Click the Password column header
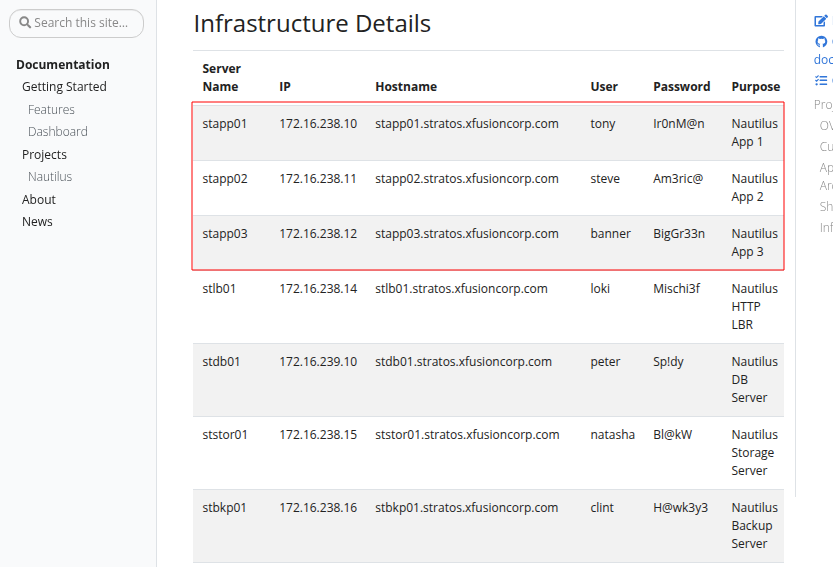Image resolution: width=833 pixels, height=567 pixels. (x=681, y=87)
